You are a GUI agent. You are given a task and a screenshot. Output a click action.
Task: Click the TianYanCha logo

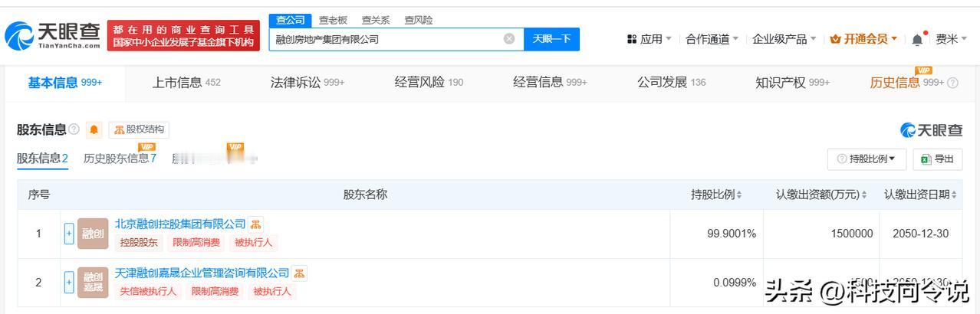[53, 34]
